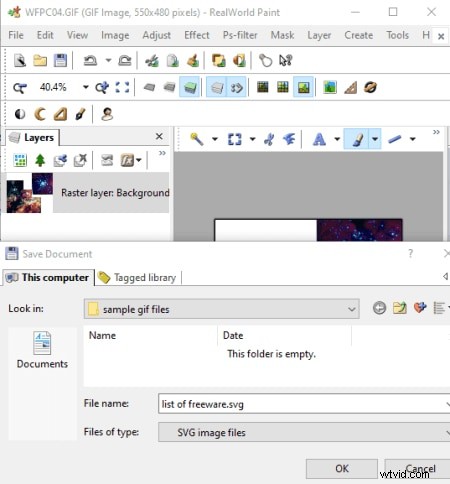450x484 pixels.
Task: Open the Ps-filter menu
Action: (x=240, y=35)
